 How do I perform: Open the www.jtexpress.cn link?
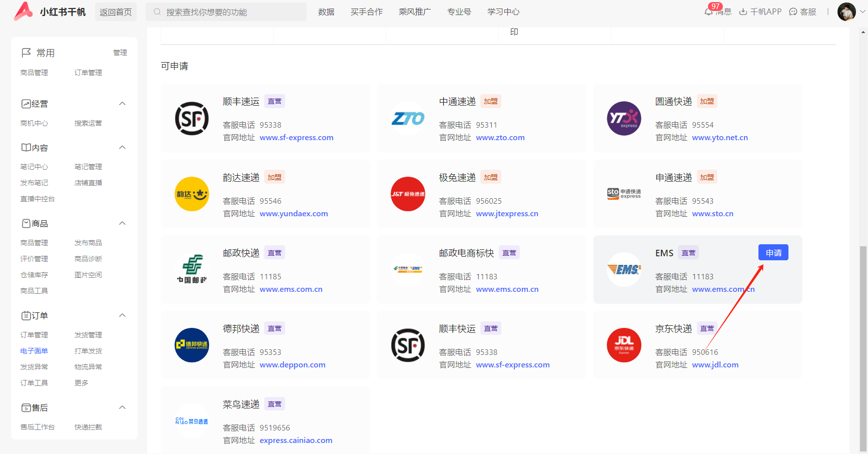click(x=507, y=214)
